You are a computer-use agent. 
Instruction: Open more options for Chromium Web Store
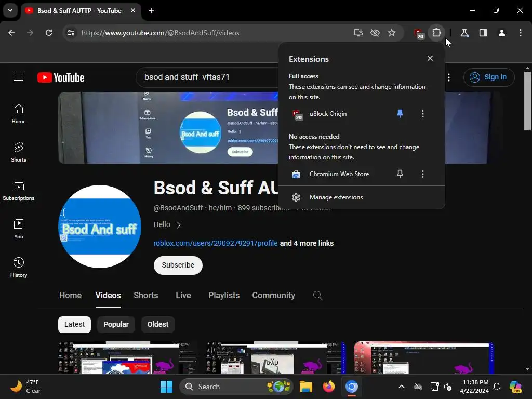click(x=423, y=174)
